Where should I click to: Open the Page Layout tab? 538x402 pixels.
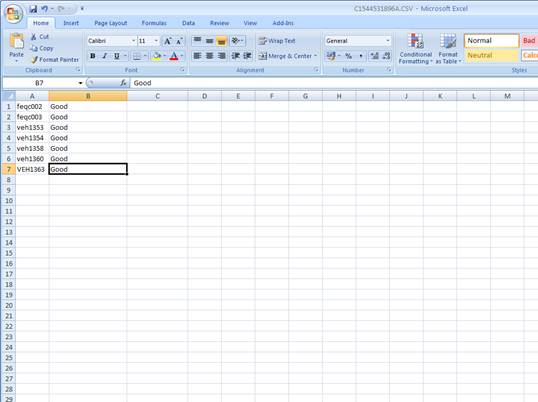tap(110, 23)
